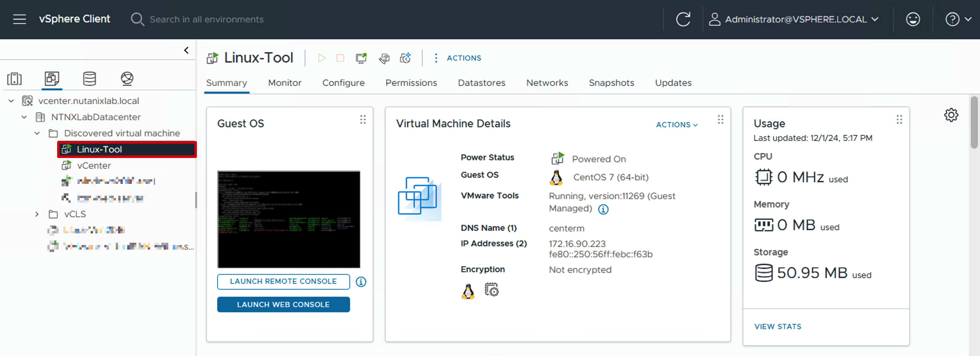Open the Storage inventory view icon
The width and height of the screenshot is (980, 356).
tap(89, 79)
